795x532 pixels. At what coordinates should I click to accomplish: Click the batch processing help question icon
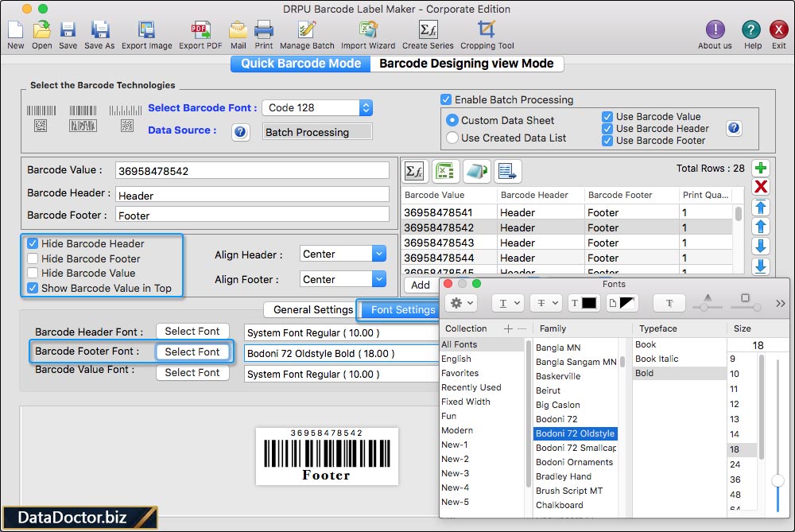(734, 128)
